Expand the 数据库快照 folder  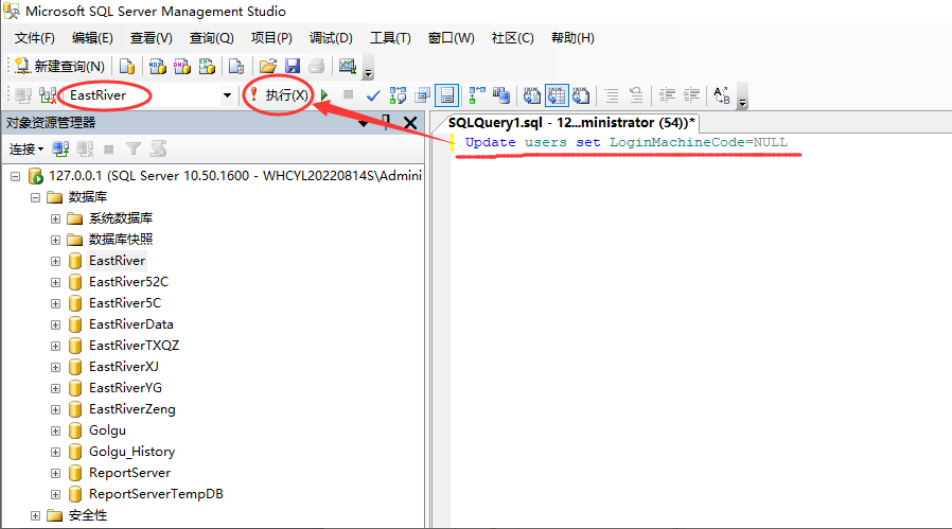[x=55, y=240]
